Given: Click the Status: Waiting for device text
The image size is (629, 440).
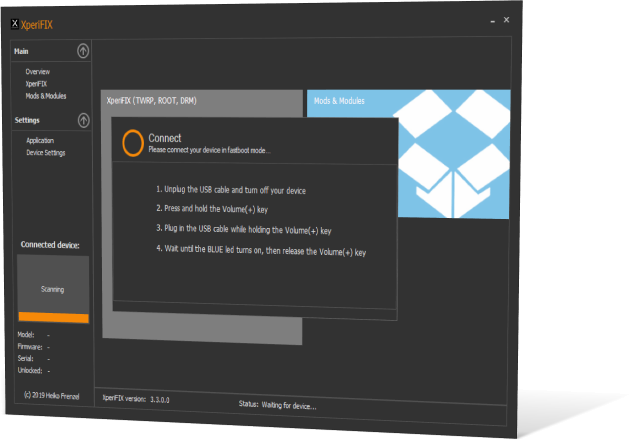Looking at the screenshot, I should (278, 405).
